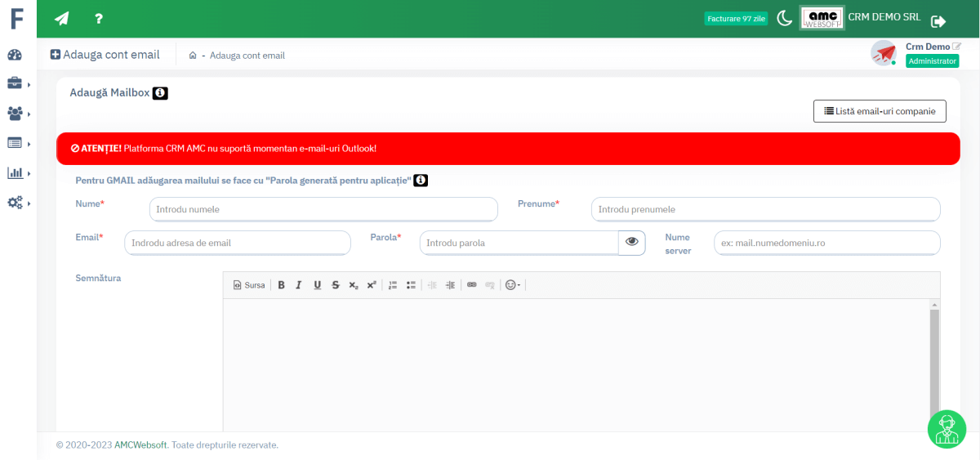Click the Email address input field
The height and width of the screenshot is (460, 980).
(238, 243)
